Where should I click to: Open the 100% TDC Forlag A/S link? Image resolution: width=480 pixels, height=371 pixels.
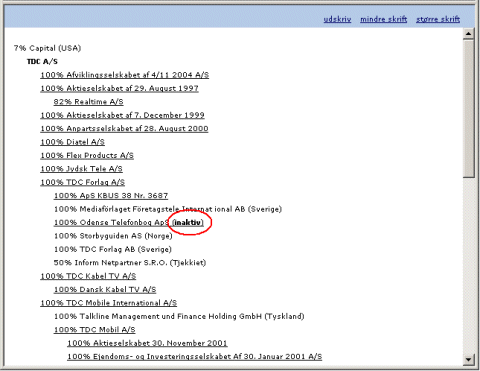83,182
